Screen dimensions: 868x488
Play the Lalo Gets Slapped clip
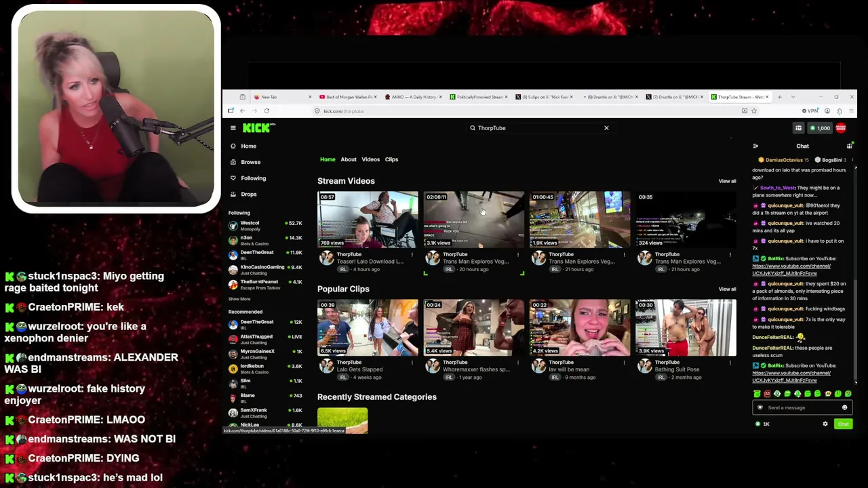click(x=368, y=328)
